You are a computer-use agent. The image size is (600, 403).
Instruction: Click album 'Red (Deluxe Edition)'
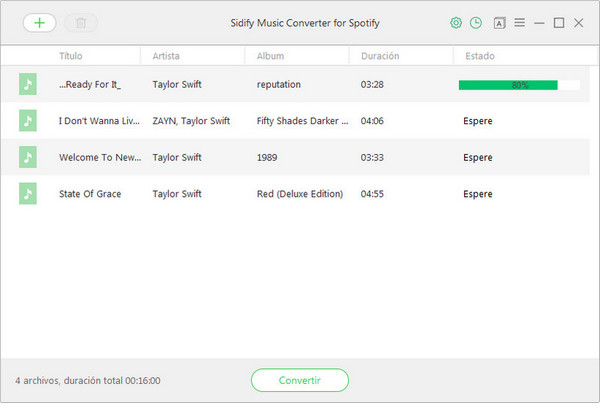(x=300, y=194)
